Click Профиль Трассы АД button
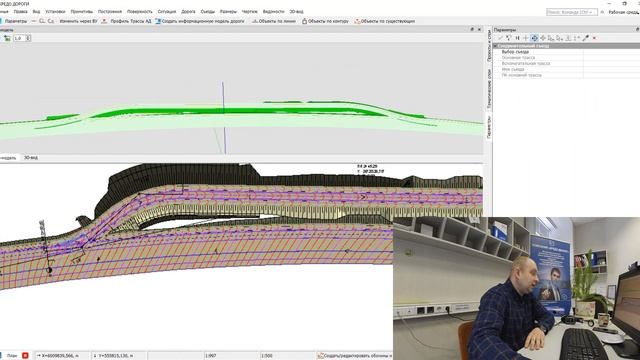Screen dimensions: 640x360 tap(127, 21)
